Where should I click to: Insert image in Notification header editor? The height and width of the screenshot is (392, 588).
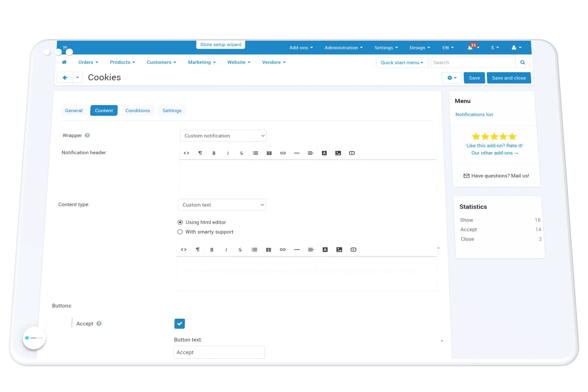[x=338, y=153]
